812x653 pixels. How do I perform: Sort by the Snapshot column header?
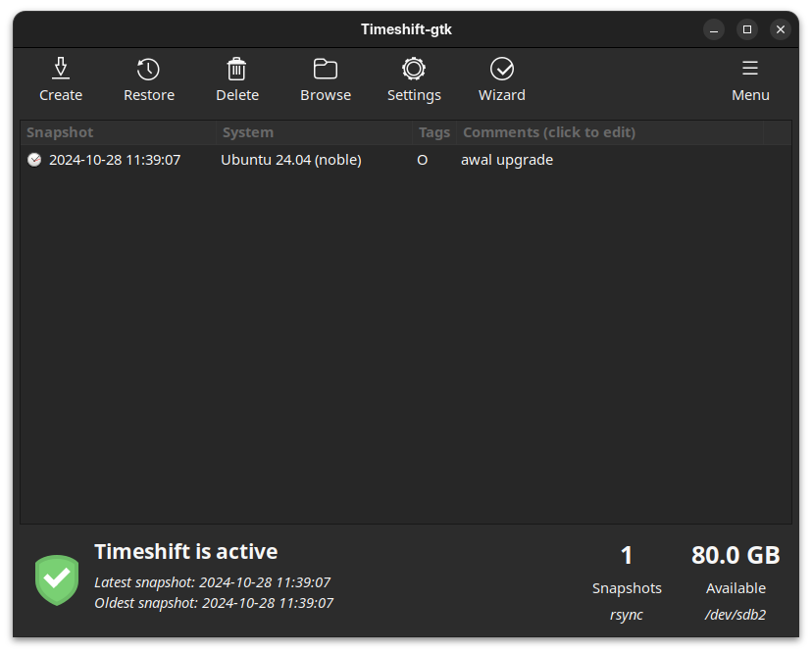(118, 132)
